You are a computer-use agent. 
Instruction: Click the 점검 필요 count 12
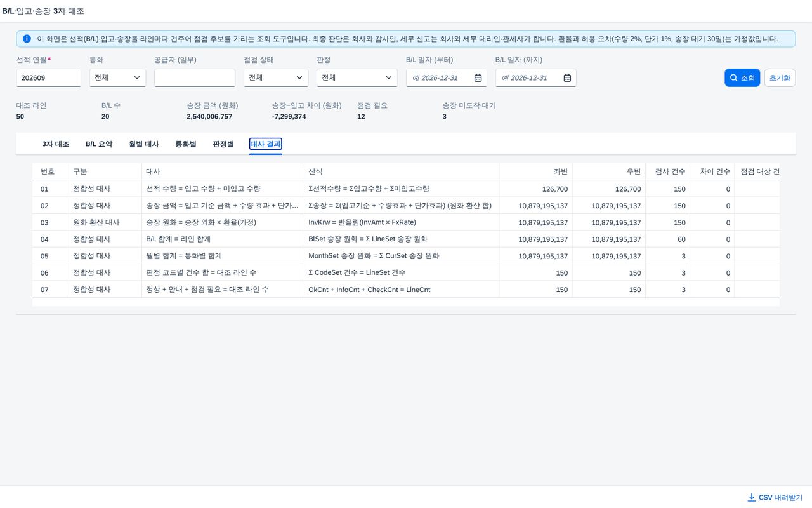pyautogui.click(x=361, y=116)
